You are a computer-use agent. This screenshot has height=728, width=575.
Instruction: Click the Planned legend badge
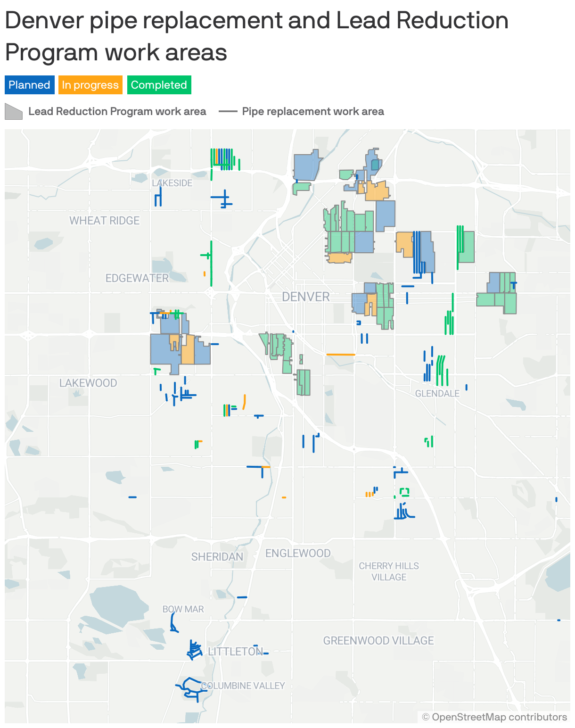pyautogui.click(x=29, y=85)
